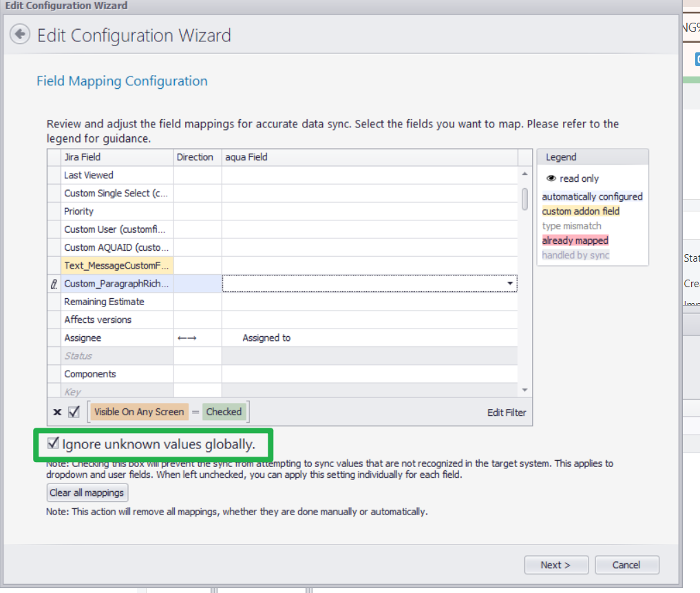The image size is (700, 593).
Task: Click the read only eye icon in legend
Action: (x=551, y=178)
